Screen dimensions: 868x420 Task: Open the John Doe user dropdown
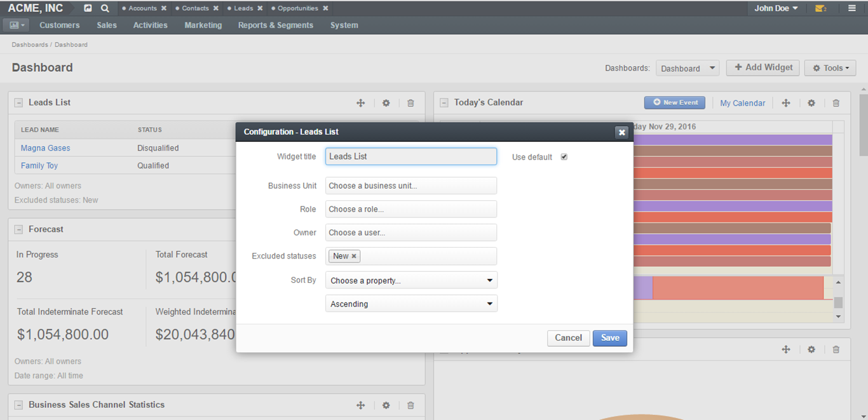[776, 8]
